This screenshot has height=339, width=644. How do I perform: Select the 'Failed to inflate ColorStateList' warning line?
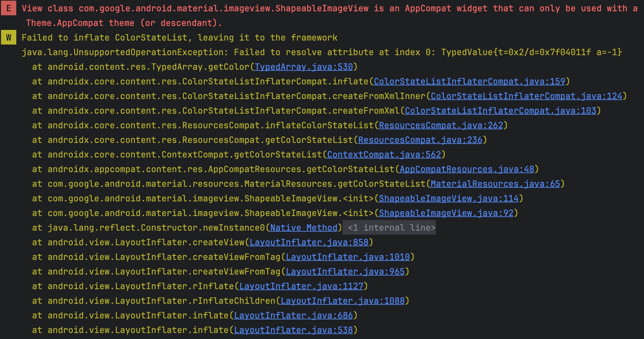[x=179, y=38]
